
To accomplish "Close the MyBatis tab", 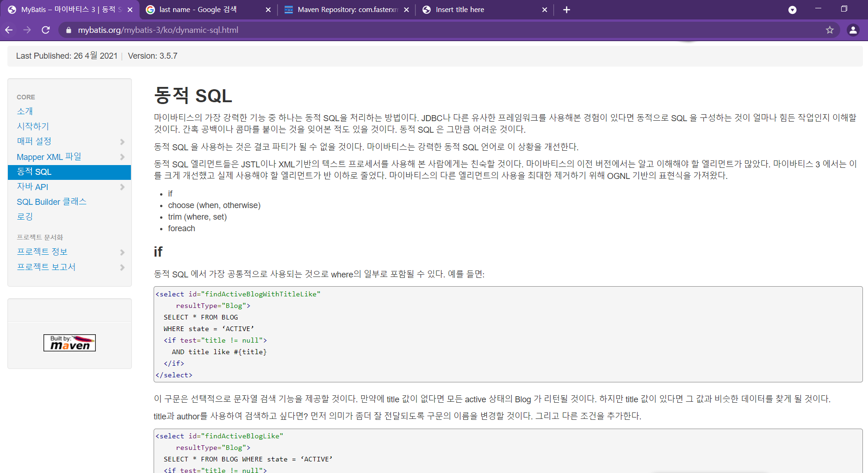I will pyautogui.click(x=130, y=10).
